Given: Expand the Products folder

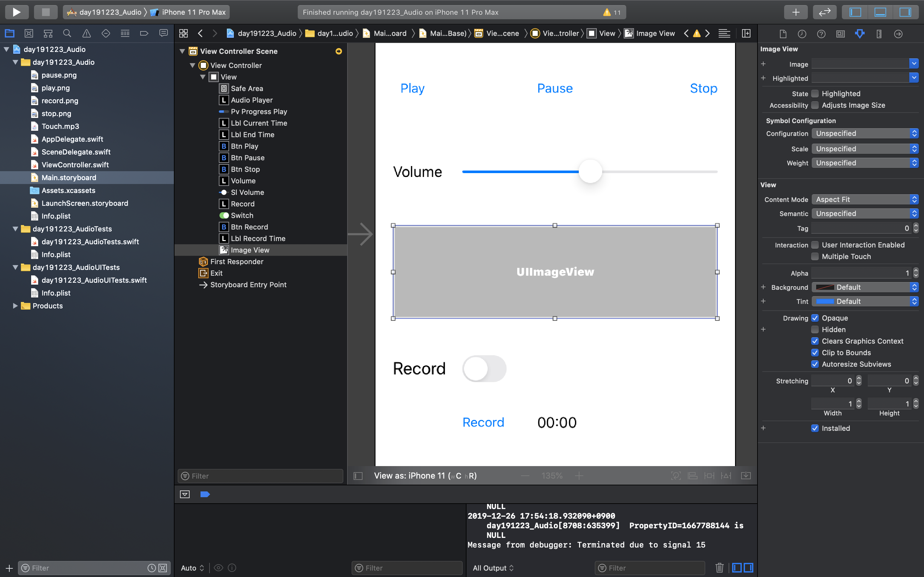Looking at the screenshot, I should [x=15, y=306].
